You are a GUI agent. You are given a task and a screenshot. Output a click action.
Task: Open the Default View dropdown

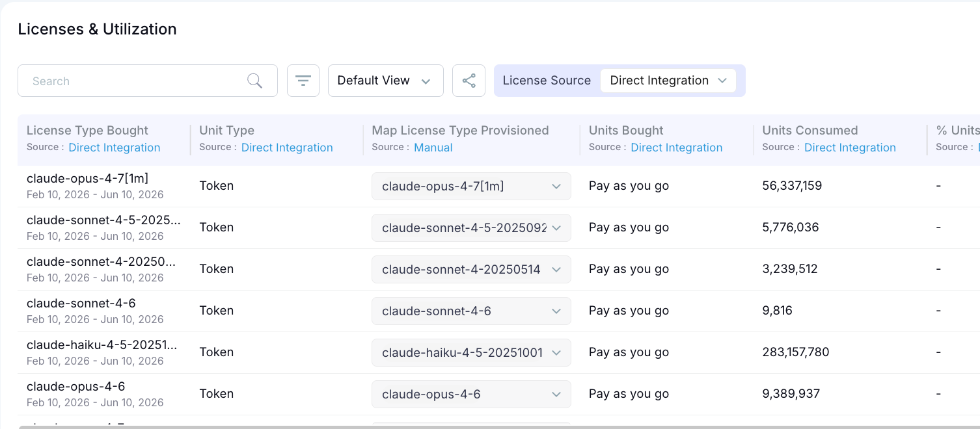(x=386, y=81)
